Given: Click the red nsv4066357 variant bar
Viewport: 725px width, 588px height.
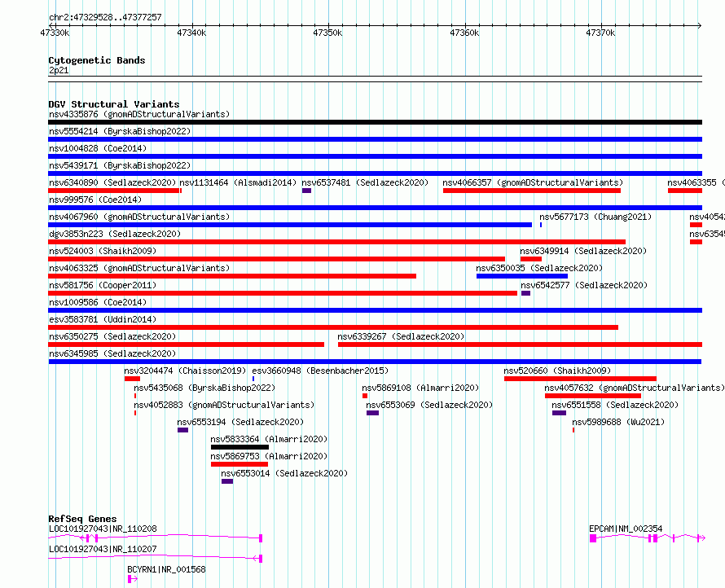Looking at the screenshot, I should (532, 191).
